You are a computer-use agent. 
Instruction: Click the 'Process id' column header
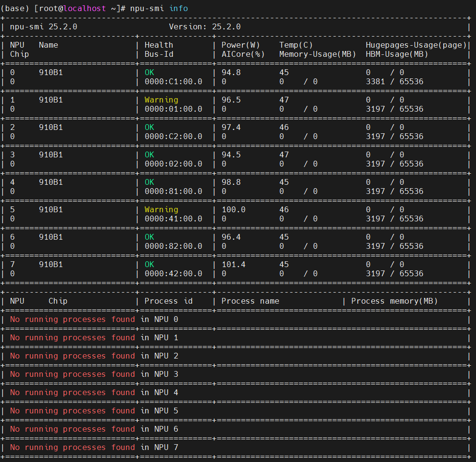[168, 301]
